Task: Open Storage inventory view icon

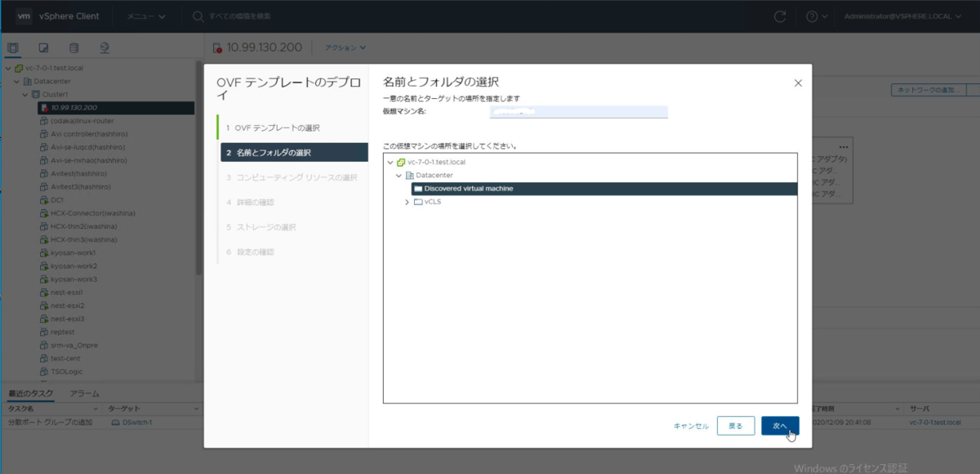Action: point(74,47)
